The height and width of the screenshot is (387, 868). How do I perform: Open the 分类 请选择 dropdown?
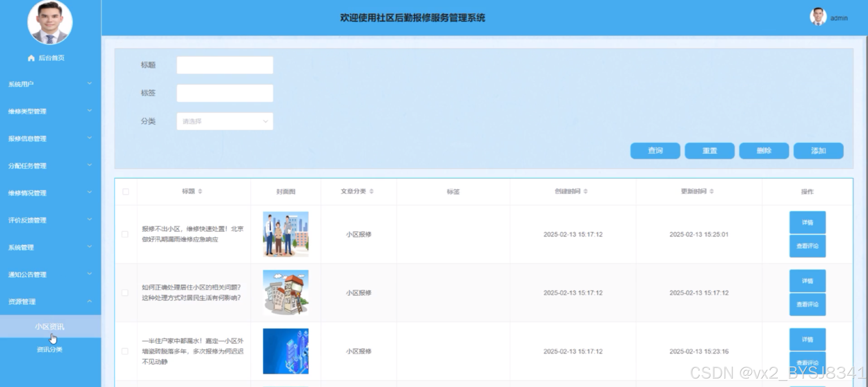(x=225, y=121)
